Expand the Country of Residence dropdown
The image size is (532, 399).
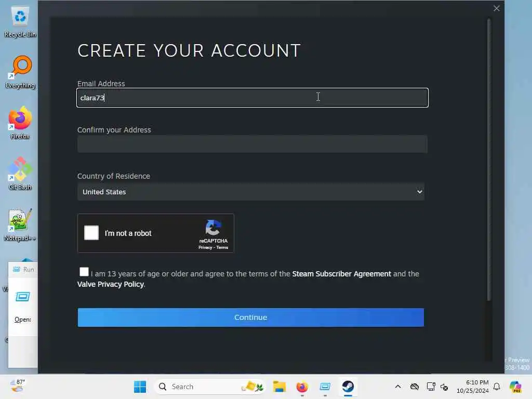point(251,192)
